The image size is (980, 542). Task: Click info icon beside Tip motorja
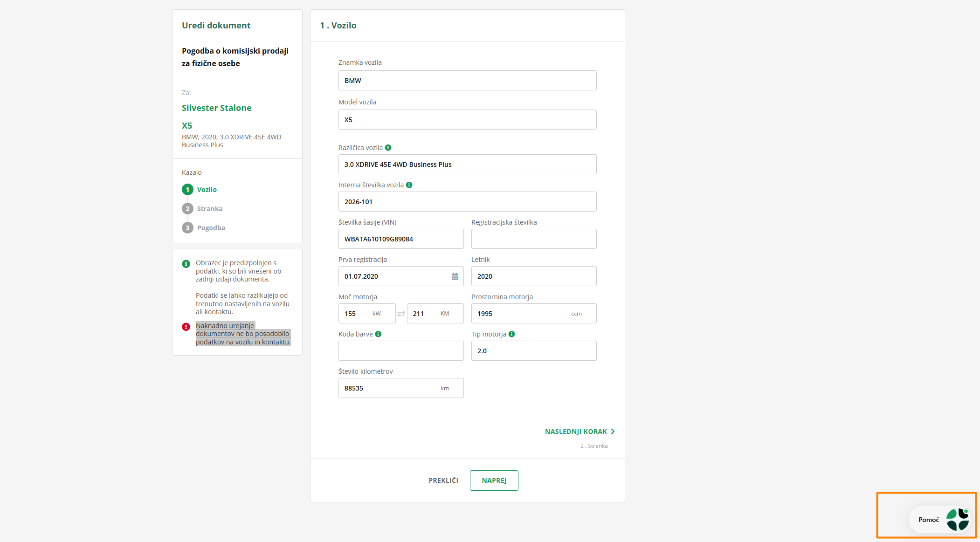click(511, 334)
